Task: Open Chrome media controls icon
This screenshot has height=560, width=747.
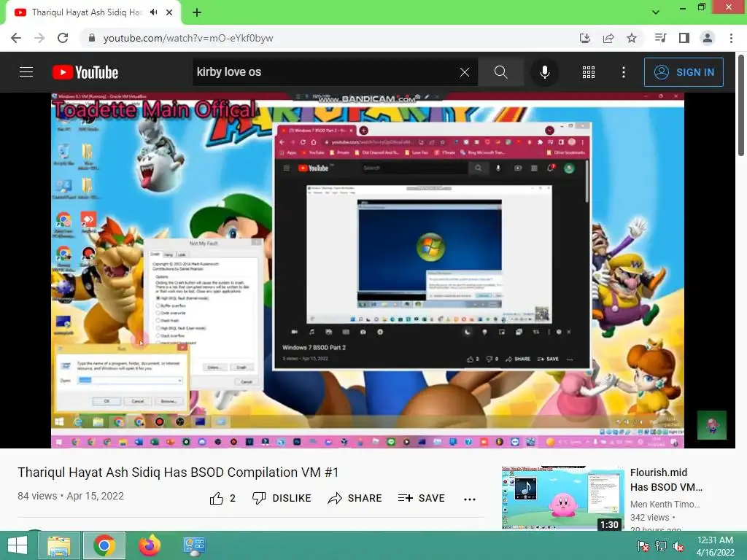Action: (x=661, y=38)
